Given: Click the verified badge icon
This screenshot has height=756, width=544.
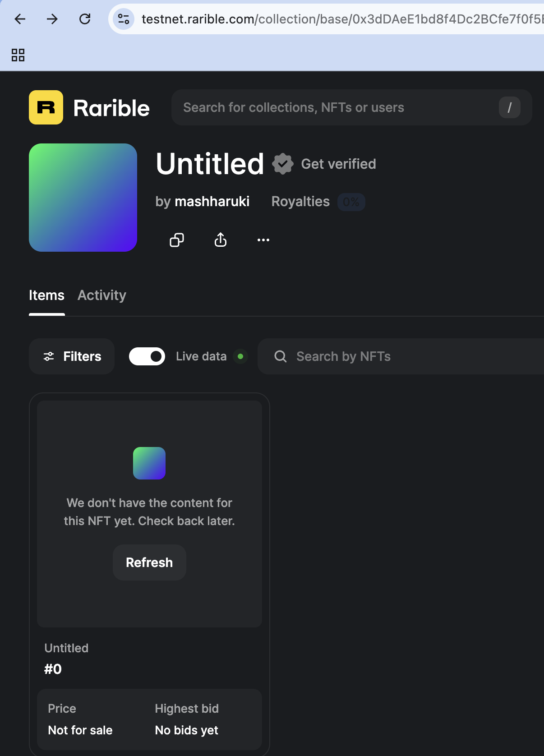Looking at the screenshot, I should (x=283, y=164).
